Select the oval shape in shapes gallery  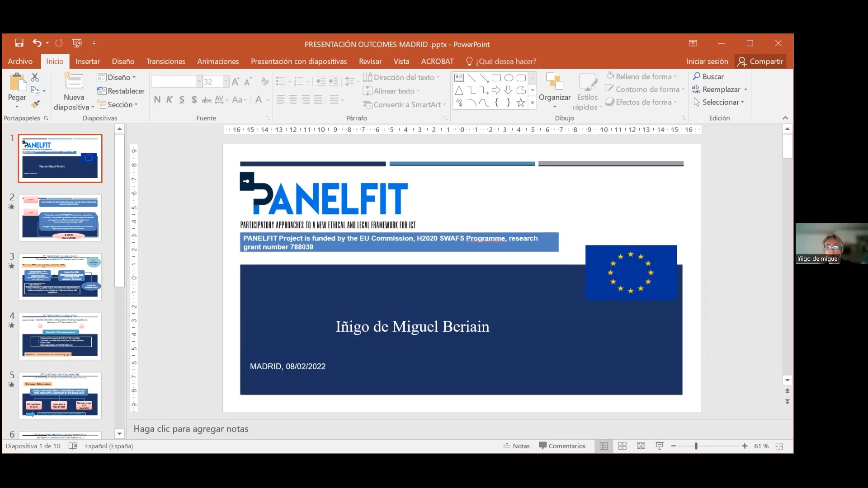point(509,78)
